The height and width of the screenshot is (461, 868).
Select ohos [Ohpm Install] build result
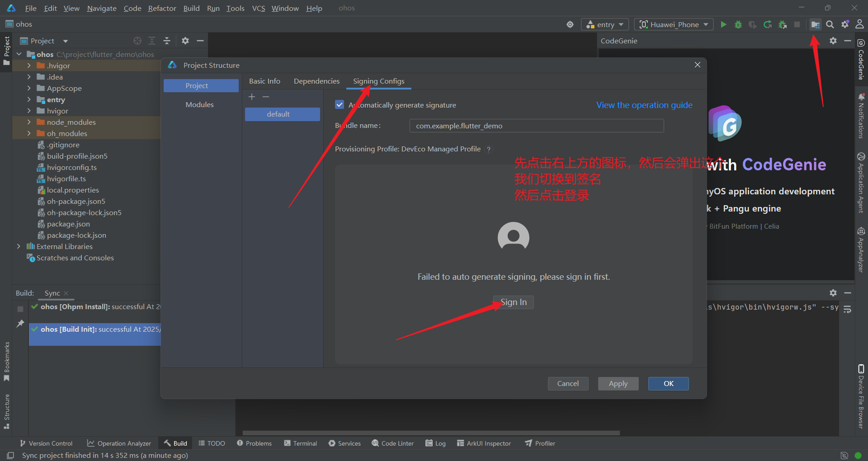95,306
